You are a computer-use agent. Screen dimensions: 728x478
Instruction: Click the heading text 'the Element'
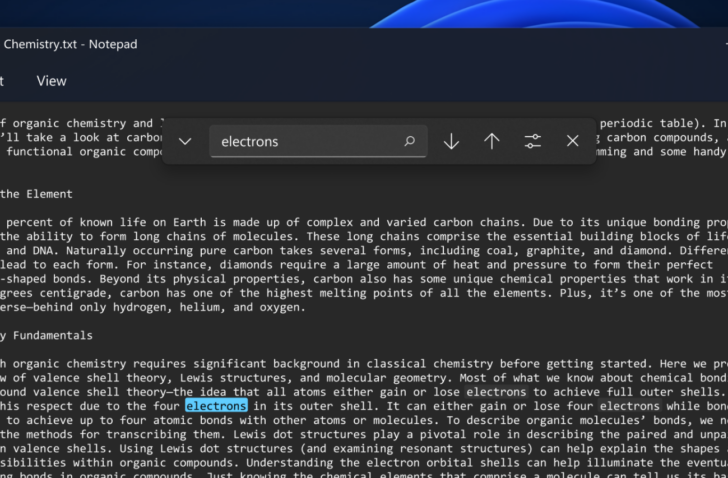point(36,194)
